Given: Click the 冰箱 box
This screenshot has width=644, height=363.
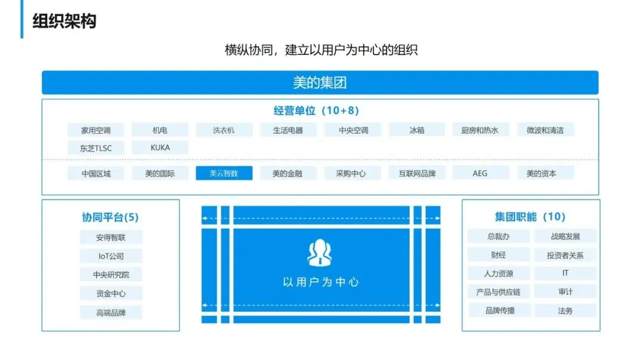Looking at the screenshot, I should [416, 130].
